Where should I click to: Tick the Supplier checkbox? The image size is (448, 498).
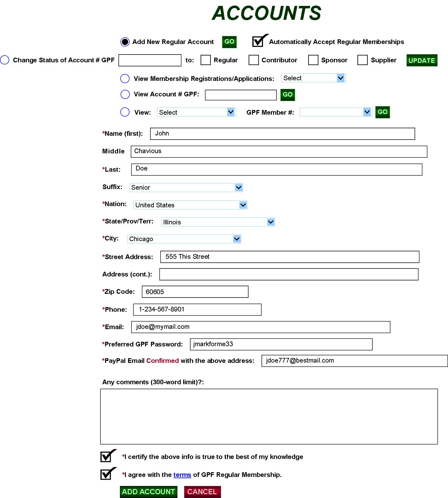362,60
